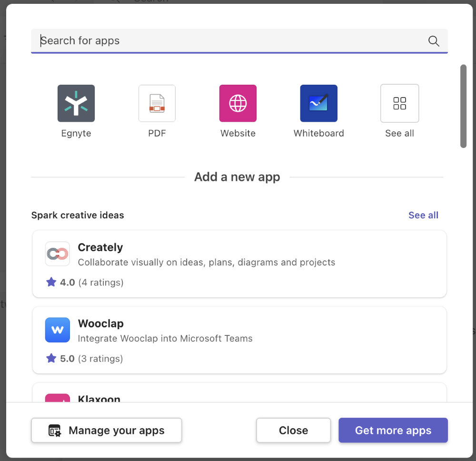Click the Egnyte label text
Image resolution: width=476 pixels, height=461 pixels.
pyautogui.click(x=76, y=133)
